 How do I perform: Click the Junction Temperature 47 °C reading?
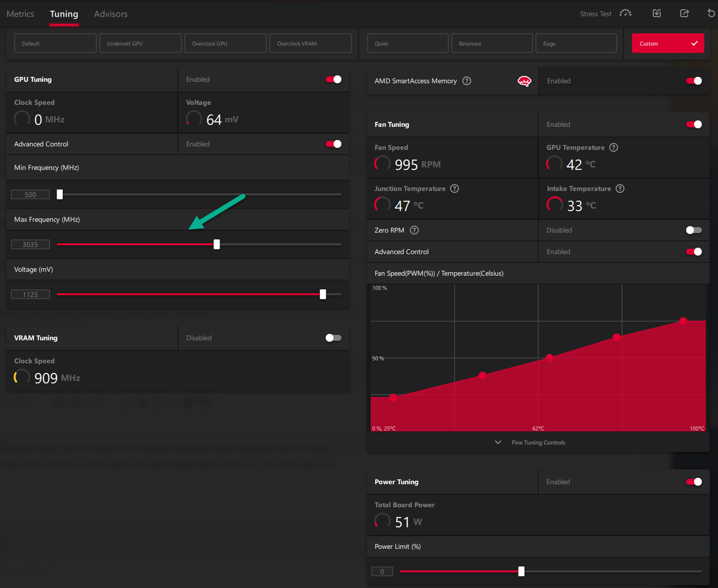pos(409,206)
